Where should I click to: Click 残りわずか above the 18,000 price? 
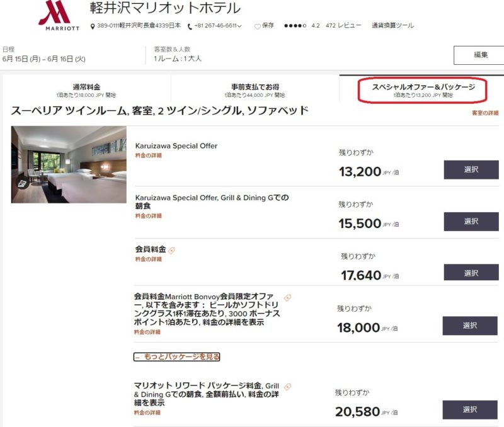click(355, 309)
